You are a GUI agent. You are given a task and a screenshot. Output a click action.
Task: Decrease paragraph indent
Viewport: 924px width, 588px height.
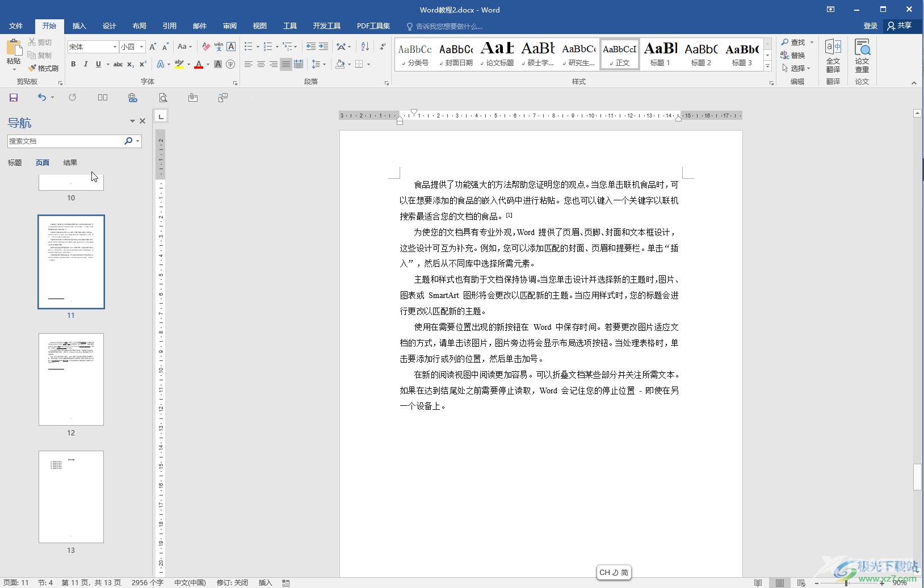coord(310,47)
